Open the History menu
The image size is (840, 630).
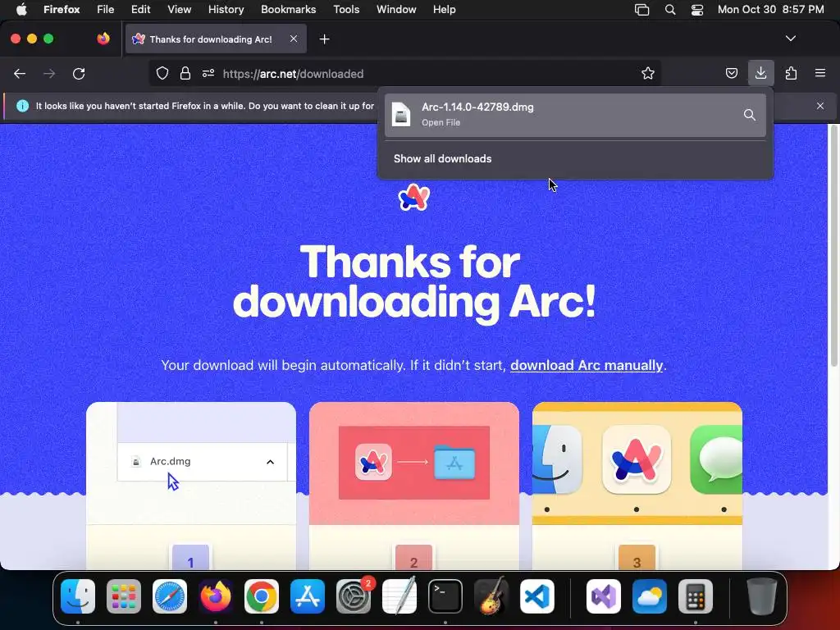tap(226, 9)
